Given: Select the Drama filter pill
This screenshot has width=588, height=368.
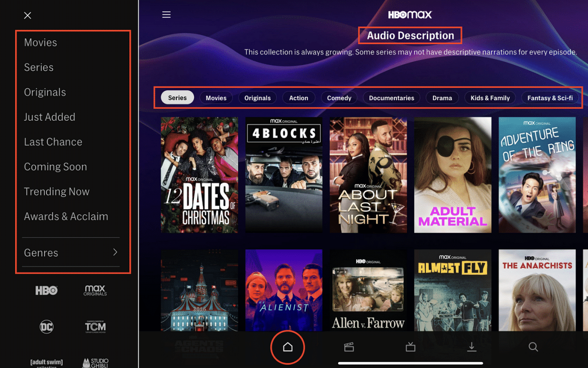Looking at the screenshot, I should (442, 98).
